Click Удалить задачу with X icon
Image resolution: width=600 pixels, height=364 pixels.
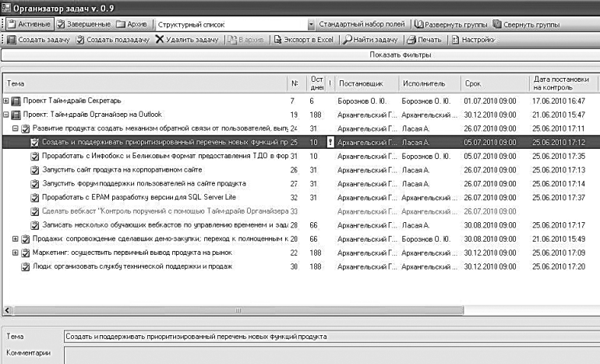coord(187,40)
